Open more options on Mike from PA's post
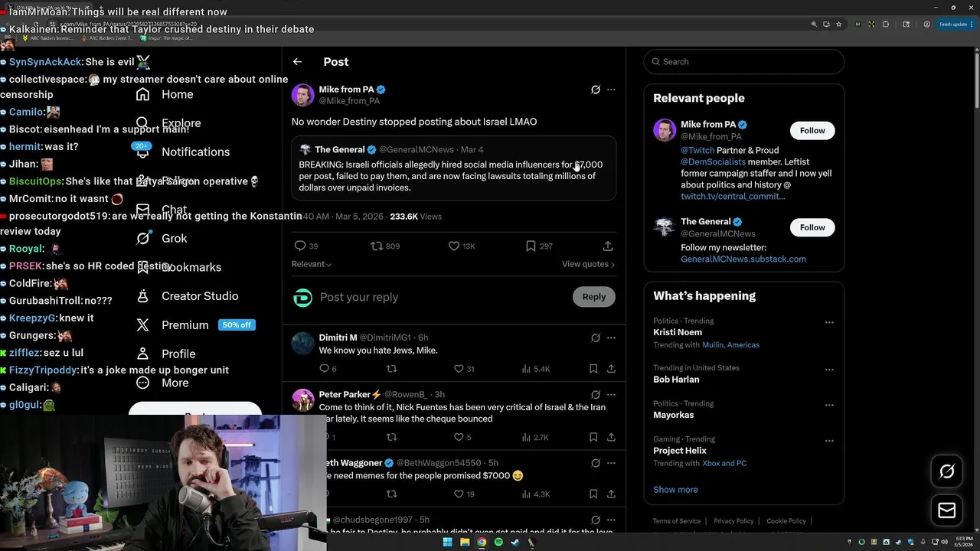Screen dimensions: 980x551 coord(611,90)
